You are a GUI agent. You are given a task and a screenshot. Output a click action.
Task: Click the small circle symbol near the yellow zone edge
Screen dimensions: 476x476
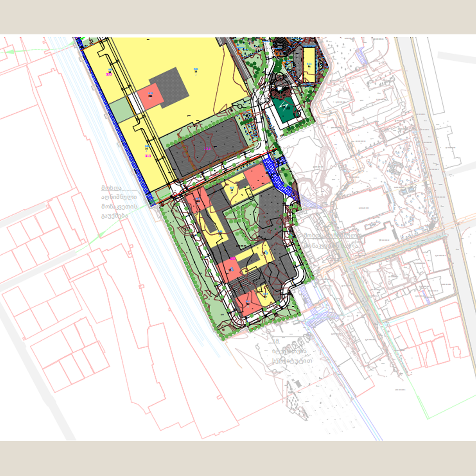(240, 107)
